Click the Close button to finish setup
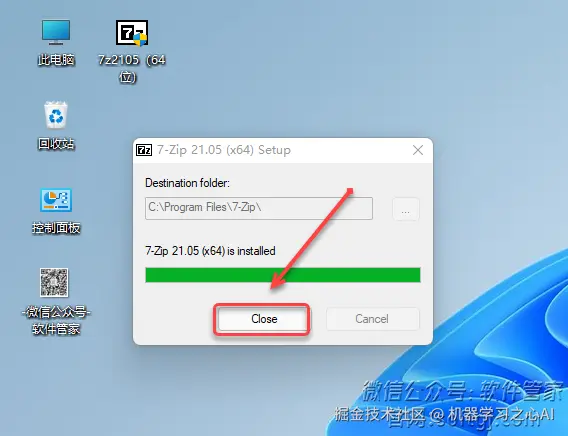568x436 pixels. (x=264, y=319)
